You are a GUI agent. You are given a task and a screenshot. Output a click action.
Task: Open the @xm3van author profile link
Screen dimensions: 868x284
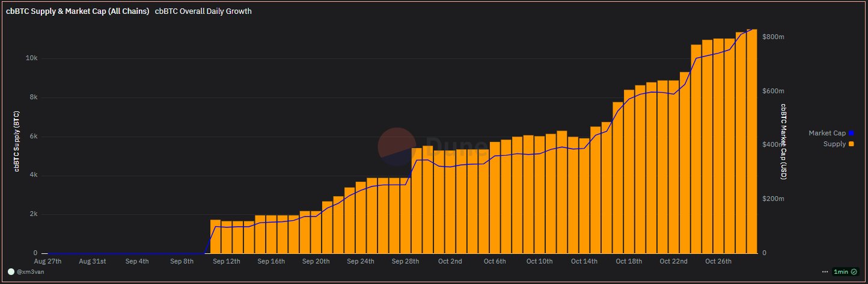(x=31, y=271)
